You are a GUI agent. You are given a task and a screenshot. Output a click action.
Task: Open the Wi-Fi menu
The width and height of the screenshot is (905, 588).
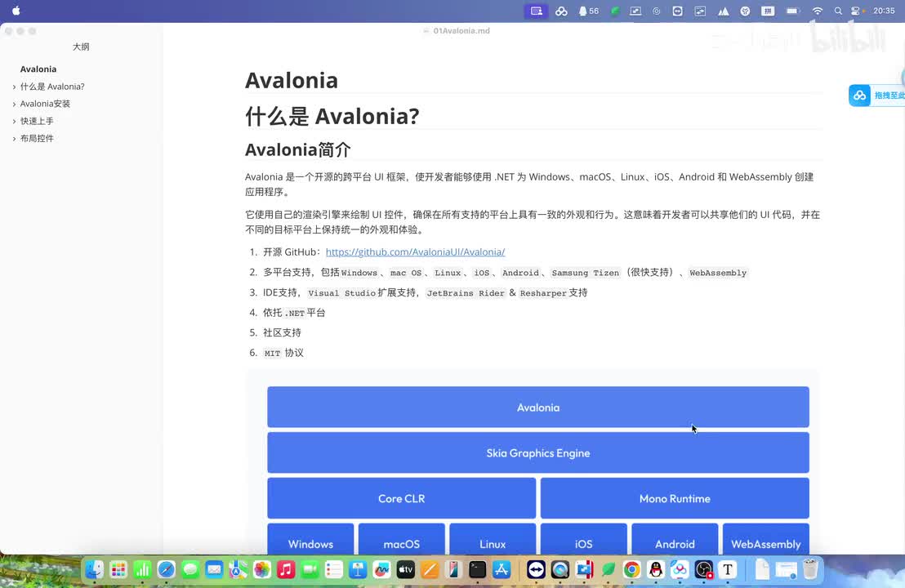pyautogui.click(x=818, y=11)
